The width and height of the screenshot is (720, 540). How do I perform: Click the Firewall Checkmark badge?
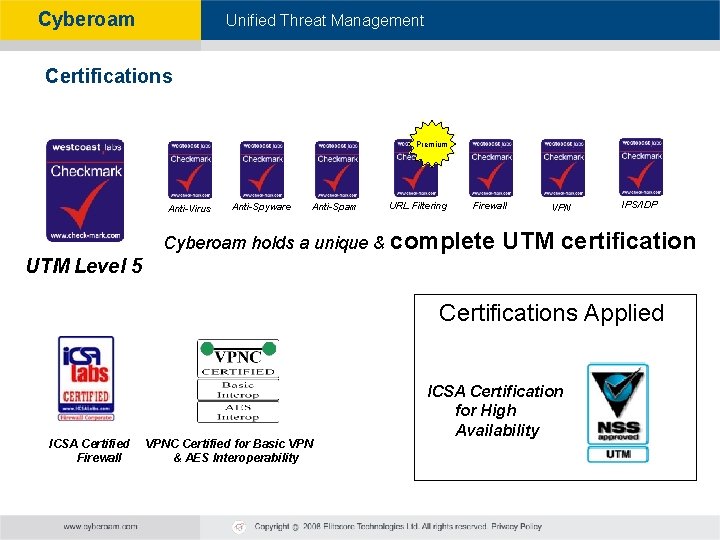coord(491,168)
